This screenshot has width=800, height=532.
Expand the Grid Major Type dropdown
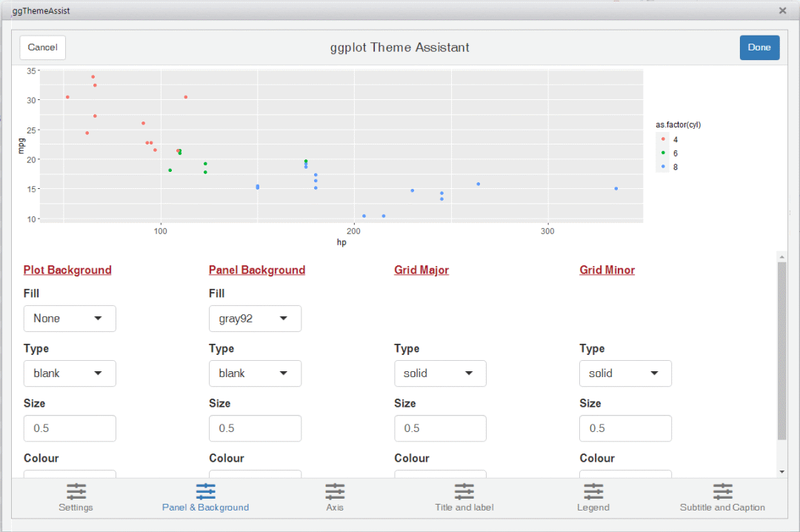pyautogui.click(x=440, y=373)
